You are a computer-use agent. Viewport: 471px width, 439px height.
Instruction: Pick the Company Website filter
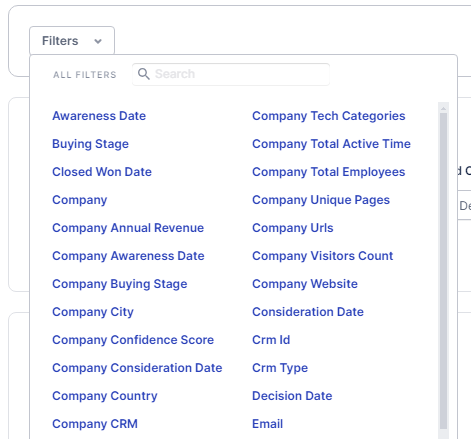tap(305, 284)
